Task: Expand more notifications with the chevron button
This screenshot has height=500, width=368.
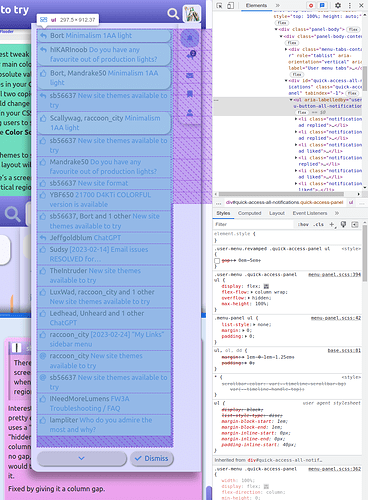Action: click(82, 458)
